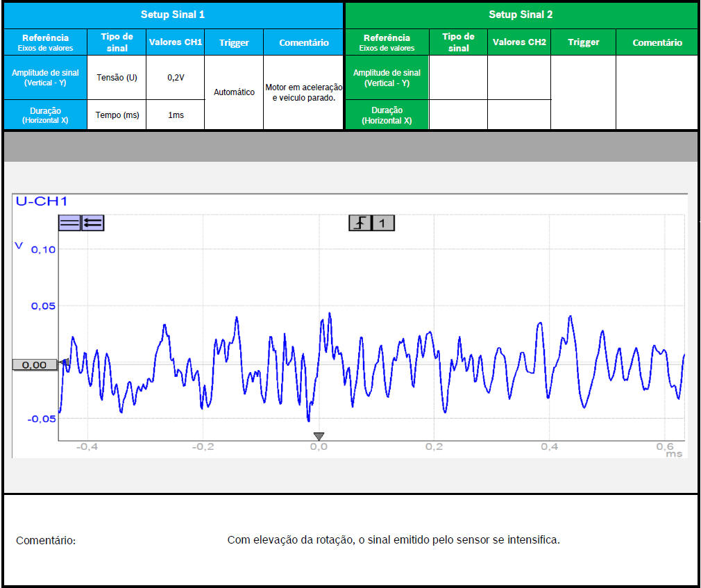Screen dimensions: 701x588
Task: Click the Automático trigger cell
Action: coord(234,92)
